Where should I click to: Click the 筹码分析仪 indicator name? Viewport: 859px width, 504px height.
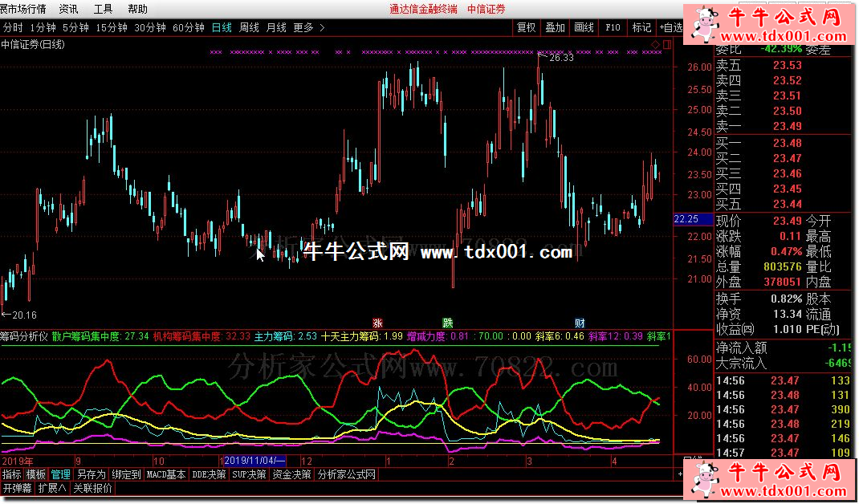click(x=25, y=336)
